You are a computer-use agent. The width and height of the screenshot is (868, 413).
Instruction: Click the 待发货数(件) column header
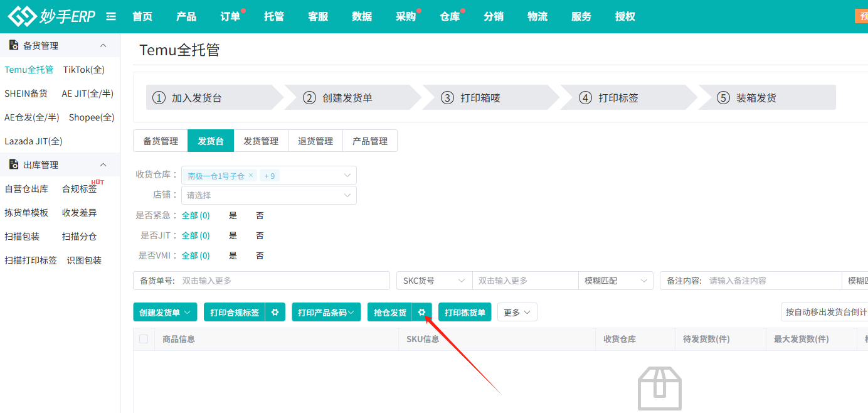(706, 339)
